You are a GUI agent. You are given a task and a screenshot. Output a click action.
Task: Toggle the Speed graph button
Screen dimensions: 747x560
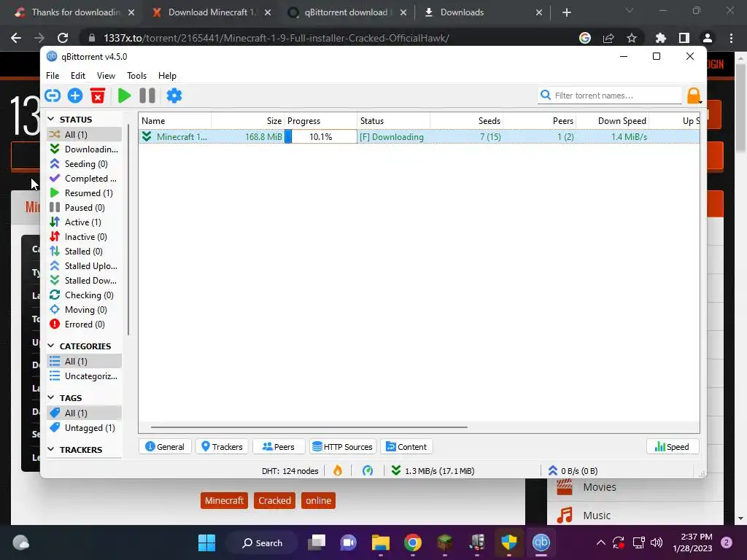(x=672, y=447)
